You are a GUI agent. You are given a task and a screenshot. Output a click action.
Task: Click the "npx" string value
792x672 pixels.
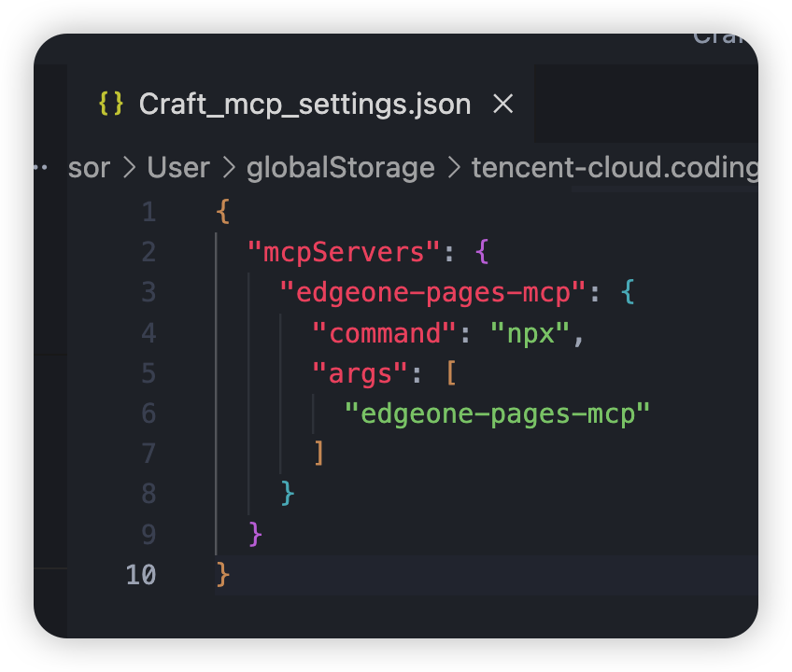pyautogui.click(x=530, y=333)
